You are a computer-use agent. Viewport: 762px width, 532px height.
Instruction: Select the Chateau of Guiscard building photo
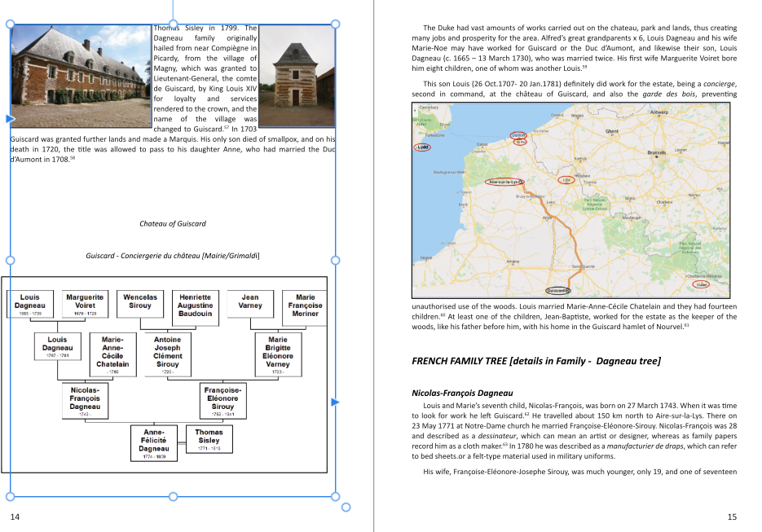[x=81, y=77]
